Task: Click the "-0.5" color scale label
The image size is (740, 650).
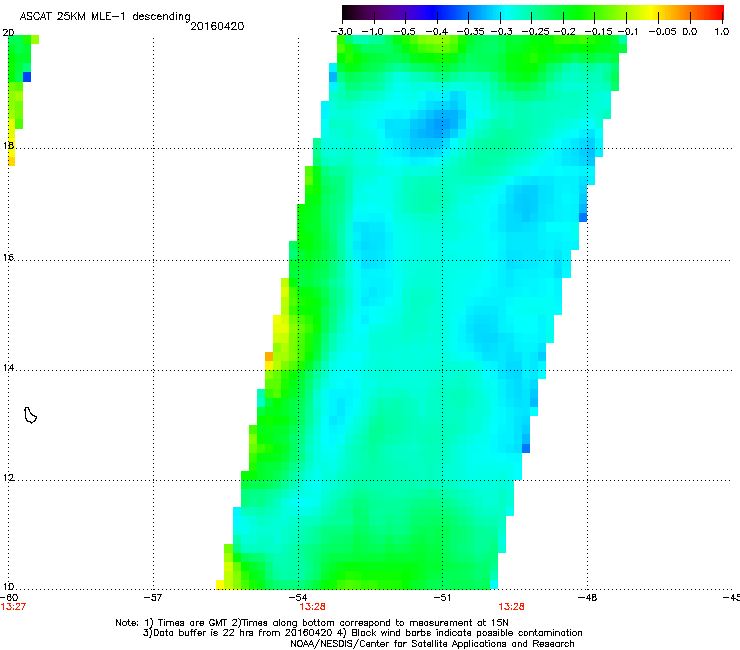Action: [x=404, y=32]
